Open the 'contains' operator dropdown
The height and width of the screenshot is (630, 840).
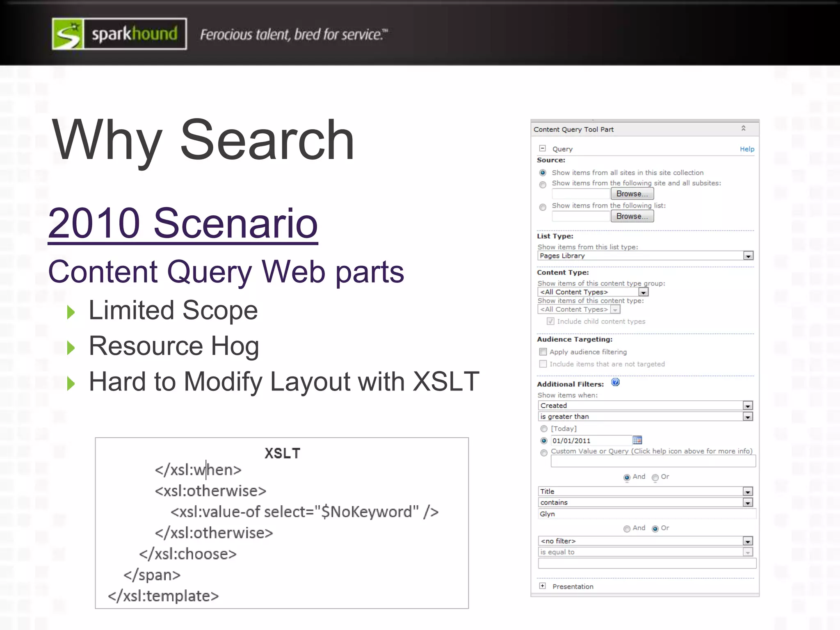coord(646,502)
